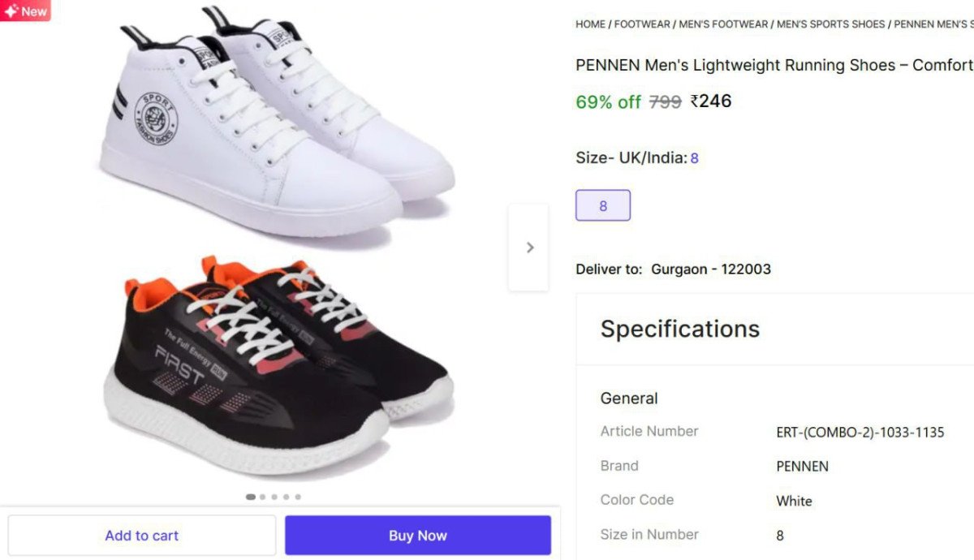Select the first carousel dot indicator

251,497
